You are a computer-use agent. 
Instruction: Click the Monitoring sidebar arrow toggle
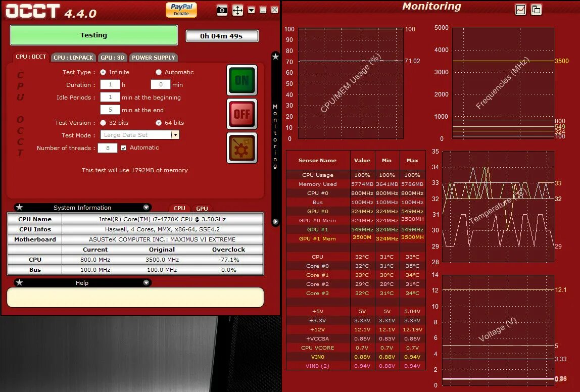point(275,222)
